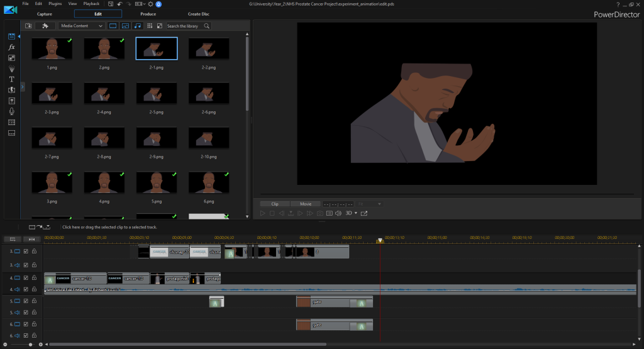This screenshot has width=644, height=349.
Task: Open the Subtitle Room at sidebar bottom
Action: [x=11, y=133]
